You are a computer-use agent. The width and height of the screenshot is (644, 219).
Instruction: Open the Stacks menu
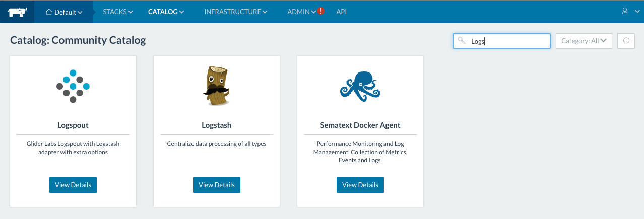[x=118, y=12]
